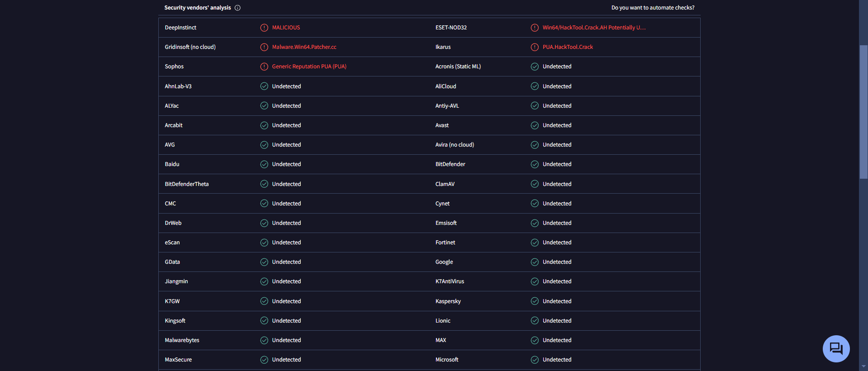Screen dimensions: 868x371
Task: Click Generic Reputation PUA (PUA) result
Action: click(309, 67)
